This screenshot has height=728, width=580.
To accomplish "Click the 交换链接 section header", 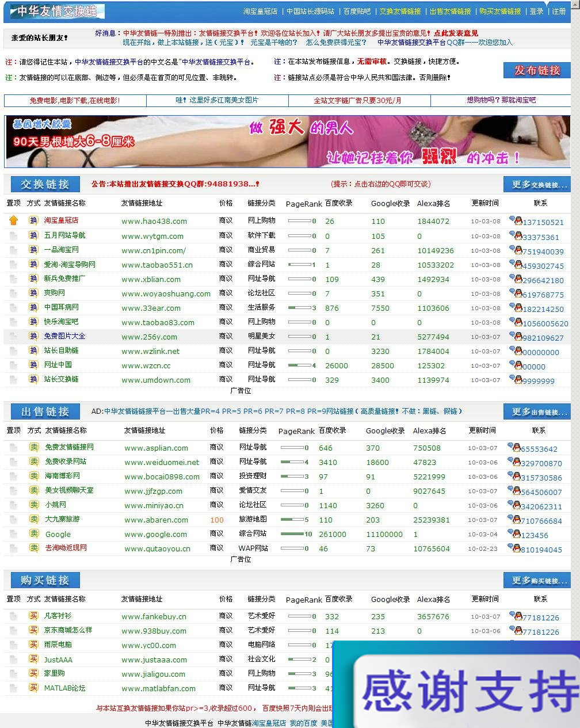I will (45, 184).
